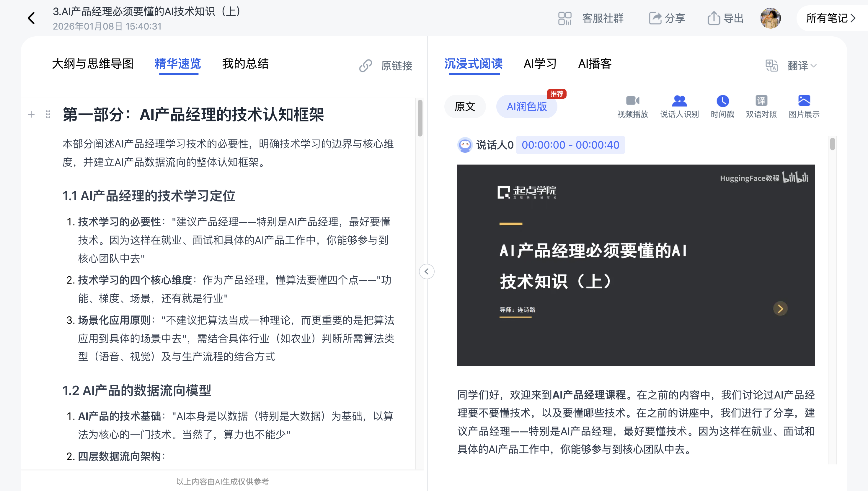Add a block with the plus icon
868x491 pixels.
(31, 114)
